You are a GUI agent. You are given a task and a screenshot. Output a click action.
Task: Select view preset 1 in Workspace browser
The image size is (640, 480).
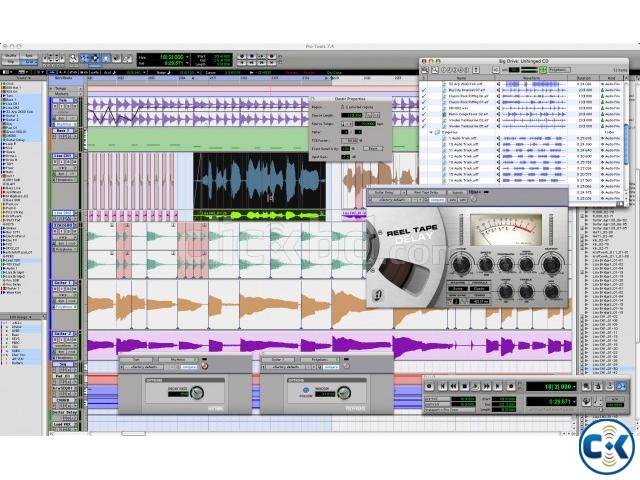[x=443, y=70]
